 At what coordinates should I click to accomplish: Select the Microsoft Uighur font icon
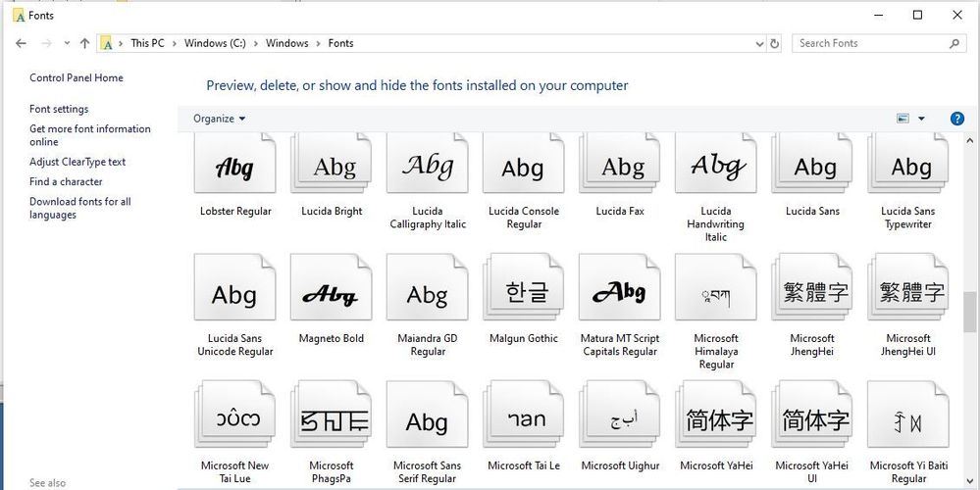coord(620,415)
